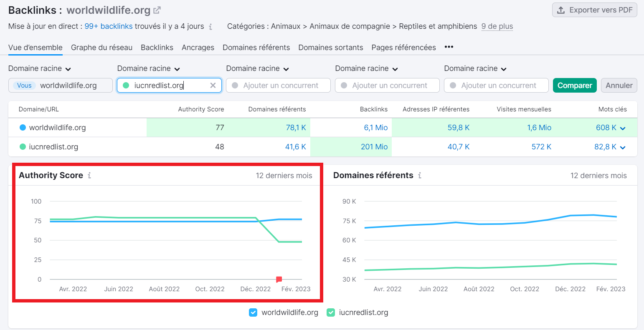Open the Graphe du réseau tab
The image size is (644, 330).
tap(101, 48)
